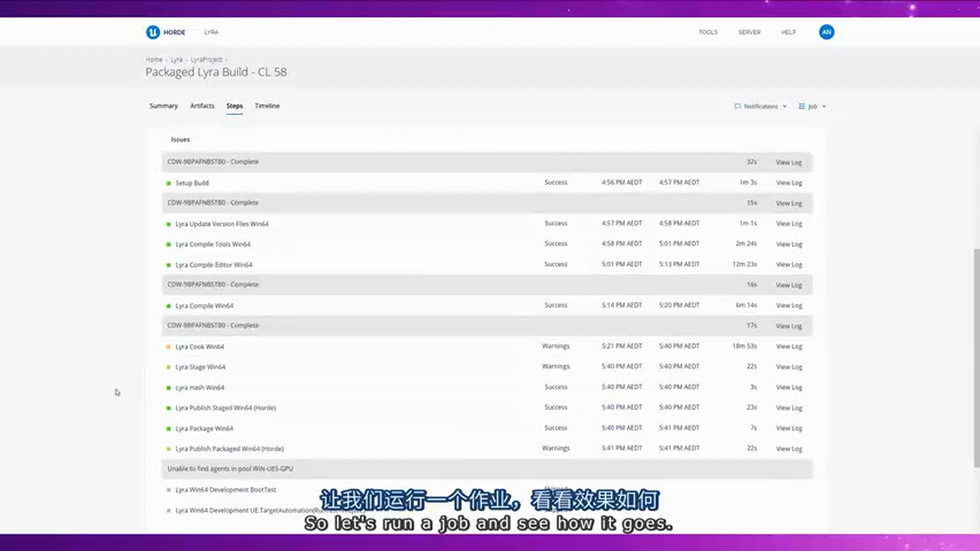Go to Home in the breadcrumb
980x551 pixels.
pos(154,59)
